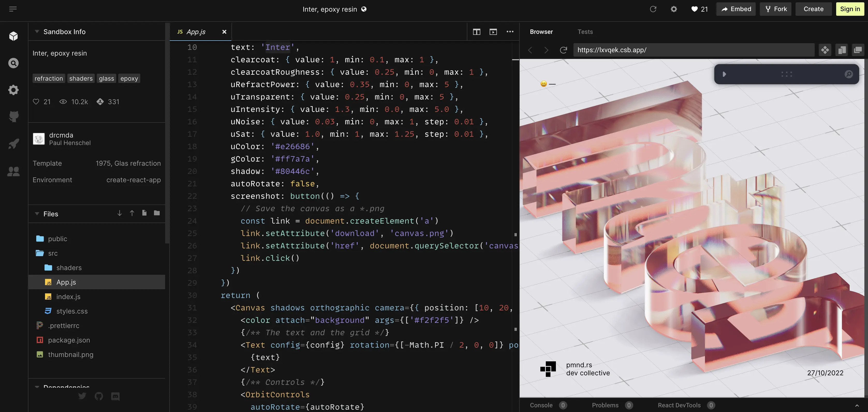Click the new file icon in Files

144,213
